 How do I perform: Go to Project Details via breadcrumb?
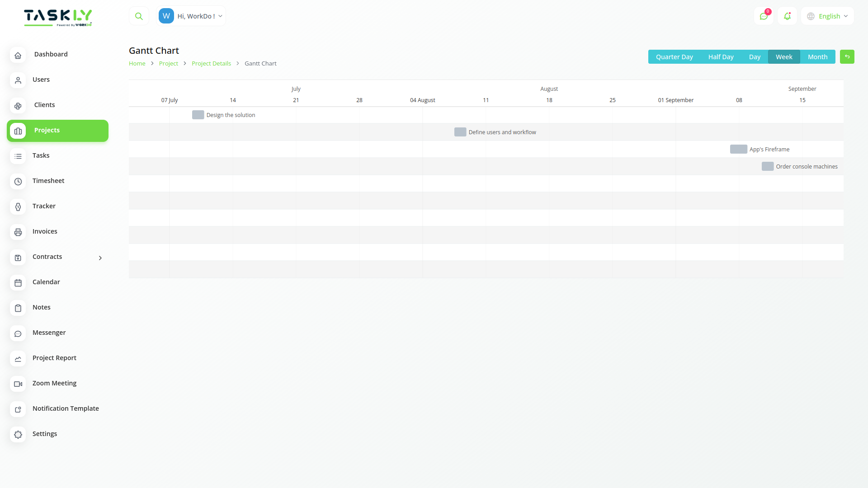click(211, 63)
